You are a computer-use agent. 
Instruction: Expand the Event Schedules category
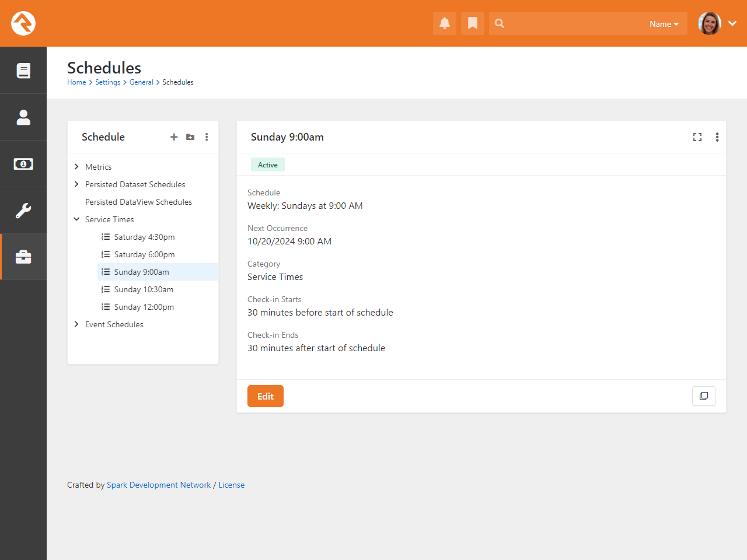[76, 324]
